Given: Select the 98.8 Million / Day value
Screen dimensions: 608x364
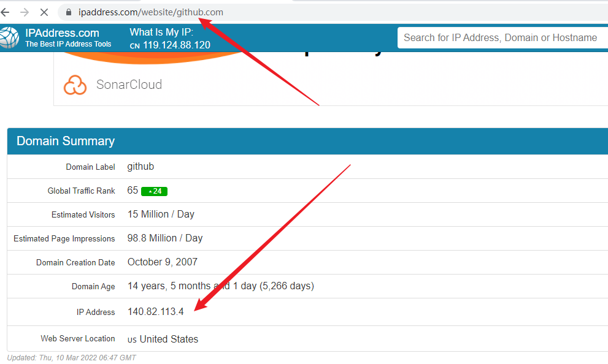Looking at the screenshot, I should coord(165,238).
